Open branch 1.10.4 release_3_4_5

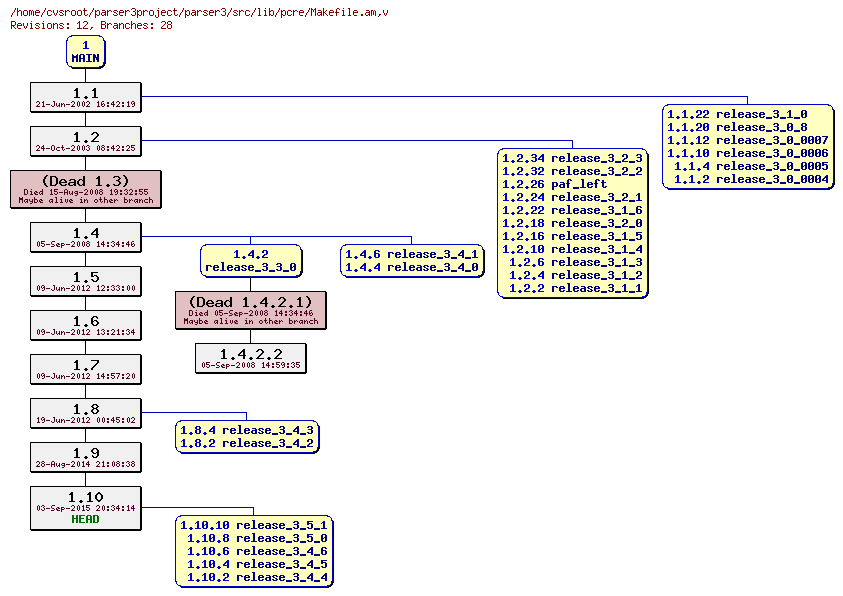[257, 564]
